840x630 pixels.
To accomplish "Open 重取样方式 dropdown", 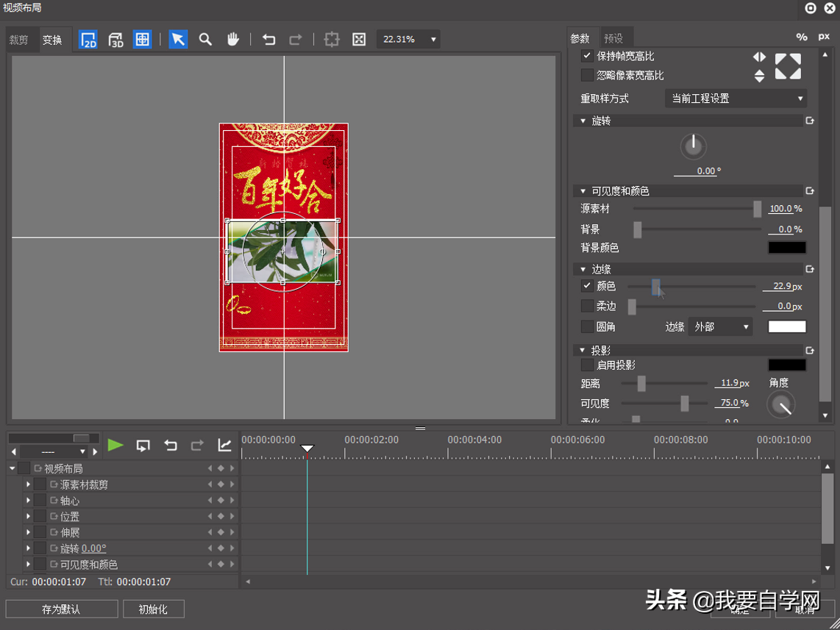I will click(736, 99).
